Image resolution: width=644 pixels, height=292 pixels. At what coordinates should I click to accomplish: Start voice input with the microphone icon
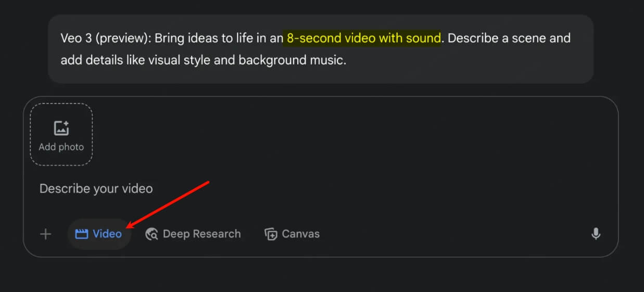point(596,234)
